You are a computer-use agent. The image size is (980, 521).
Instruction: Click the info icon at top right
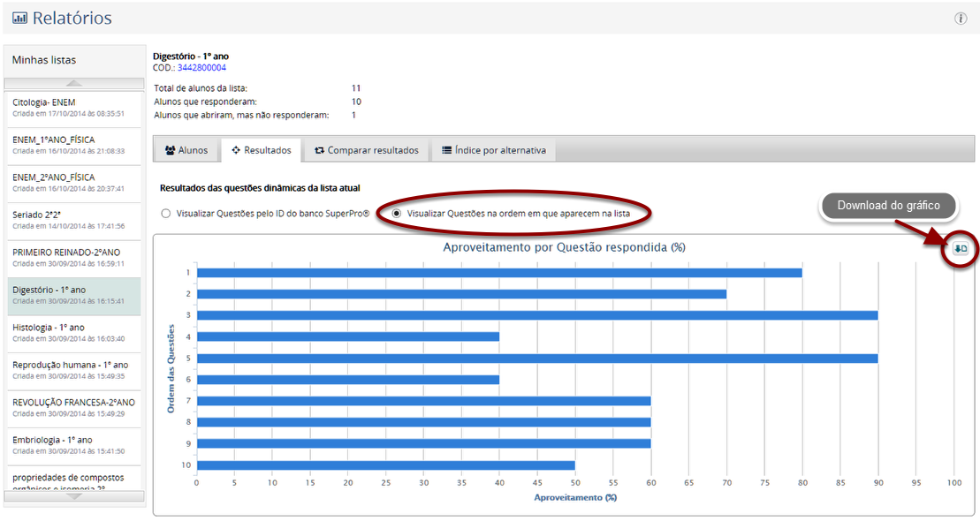[x=961, y=19]
